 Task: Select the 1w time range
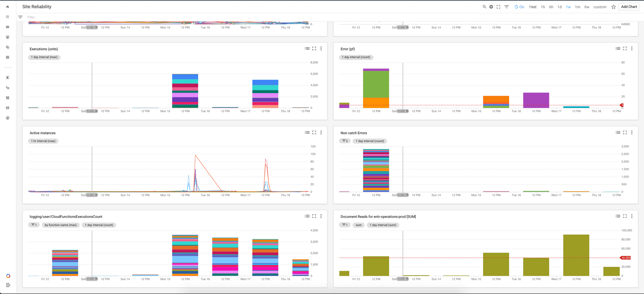pyautogui.click(x=569, y=7)
